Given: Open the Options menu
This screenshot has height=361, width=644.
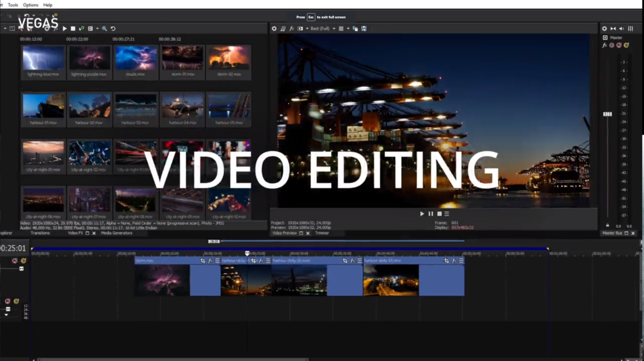Looking at the screenshot, I should [x=30, y=5].
